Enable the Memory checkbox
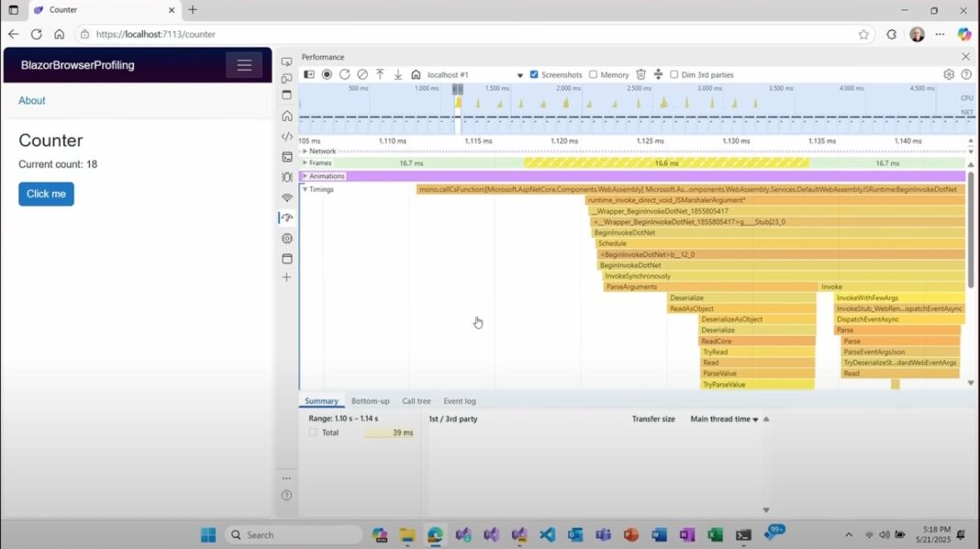The width and height of the screenshot is (980, 549). click(594, 74)
